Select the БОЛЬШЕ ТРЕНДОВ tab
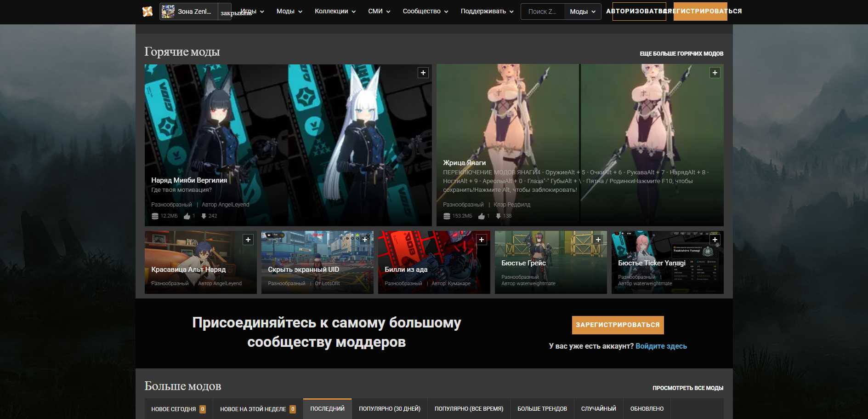868x419 pixels. point(542,409)
